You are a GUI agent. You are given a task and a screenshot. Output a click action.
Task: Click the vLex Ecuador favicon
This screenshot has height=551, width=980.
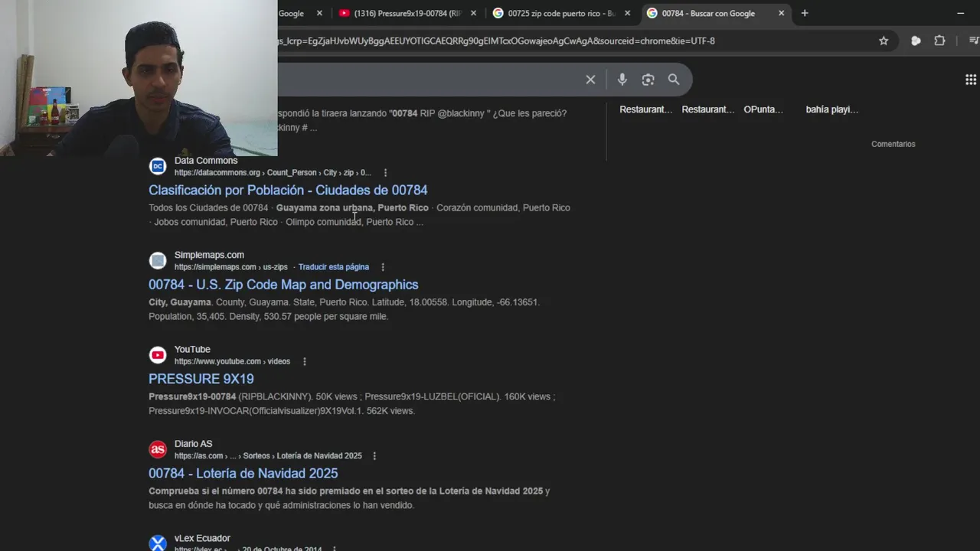(x=158, y=543)
